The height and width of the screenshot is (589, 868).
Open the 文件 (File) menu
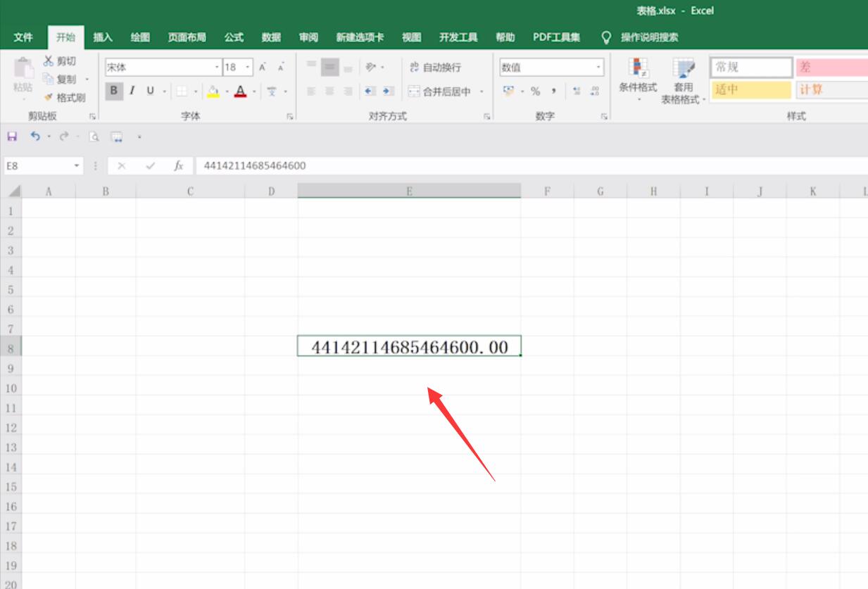23,37
